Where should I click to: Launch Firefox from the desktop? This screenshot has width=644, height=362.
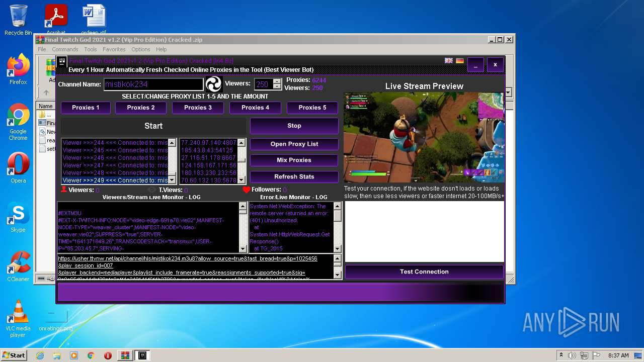coord(18,69)
